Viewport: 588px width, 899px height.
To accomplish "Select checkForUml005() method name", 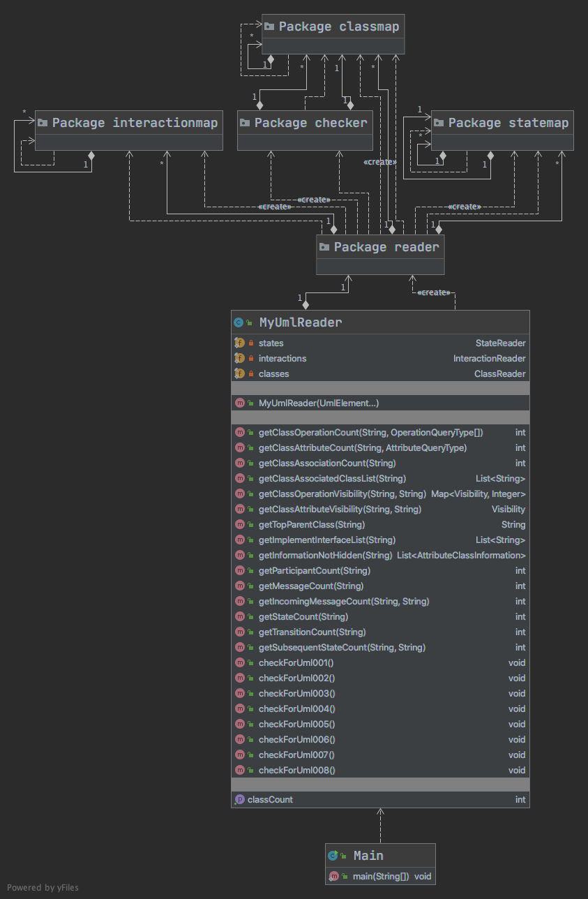I will point(297,724).
